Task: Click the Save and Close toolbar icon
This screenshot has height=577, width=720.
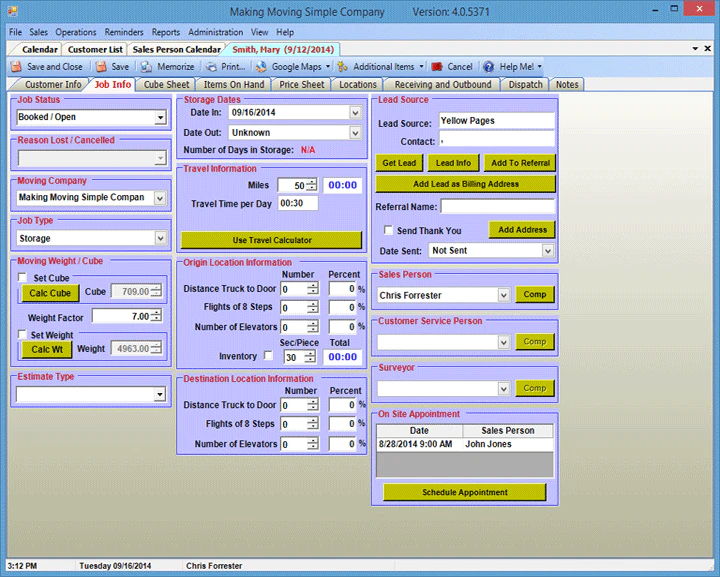Action: (17, 67)
